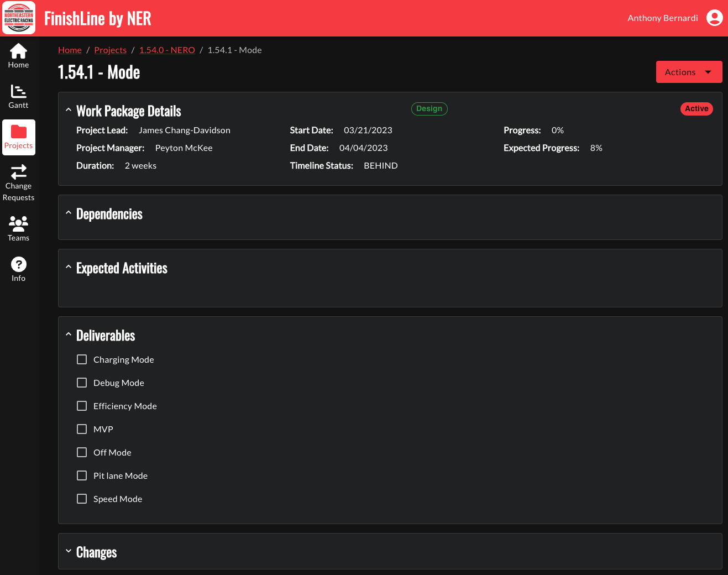Image resolution: width=728 pixels, height=575 pixels.
Task: Mark Debug Mode as complete
Action: coord(82,383)
